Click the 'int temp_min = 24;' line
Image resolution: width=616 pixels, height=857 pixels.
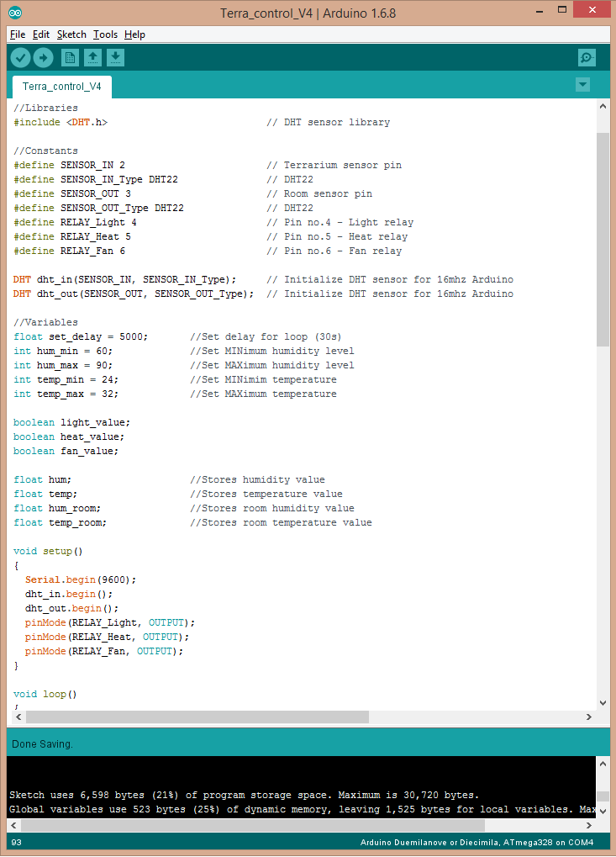(x=66, y=379)
